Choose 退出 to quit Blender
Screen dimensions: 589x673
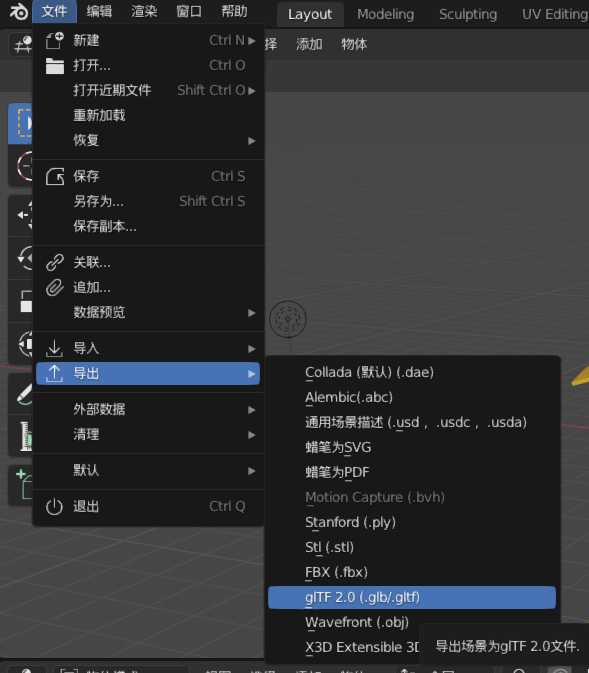coord(149,506)
